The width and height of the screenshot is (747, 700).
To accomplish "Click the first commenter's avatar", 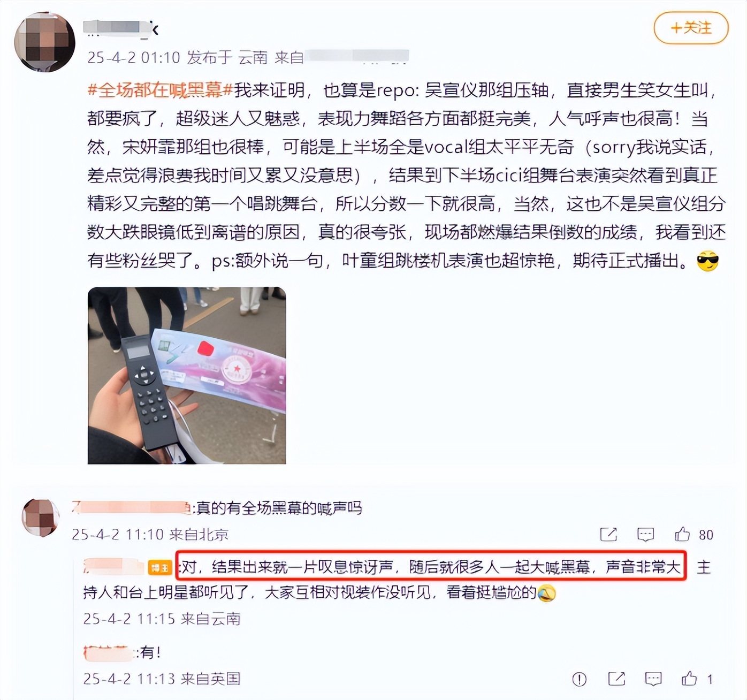I will coord(40,517).
